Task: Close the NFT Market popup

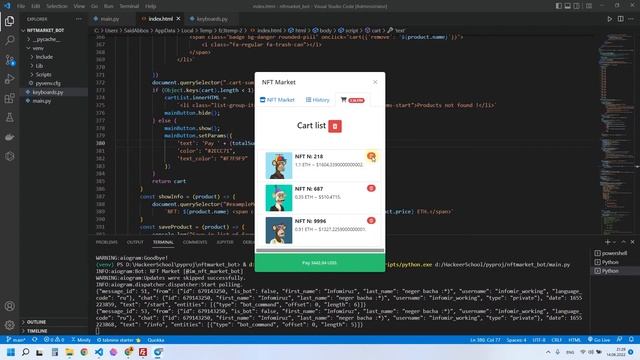Action: (375, 82)
